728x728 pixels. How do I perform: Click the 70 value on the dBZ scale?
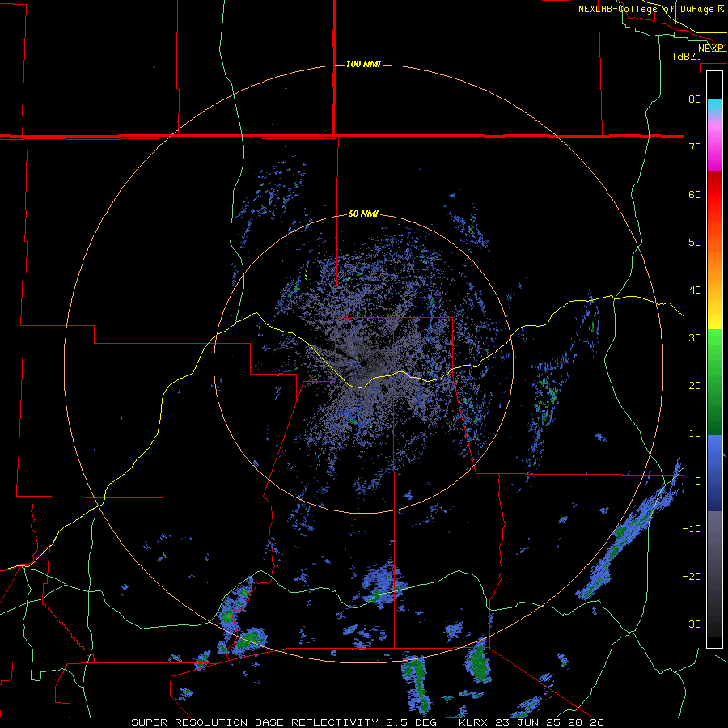[695, 147]
